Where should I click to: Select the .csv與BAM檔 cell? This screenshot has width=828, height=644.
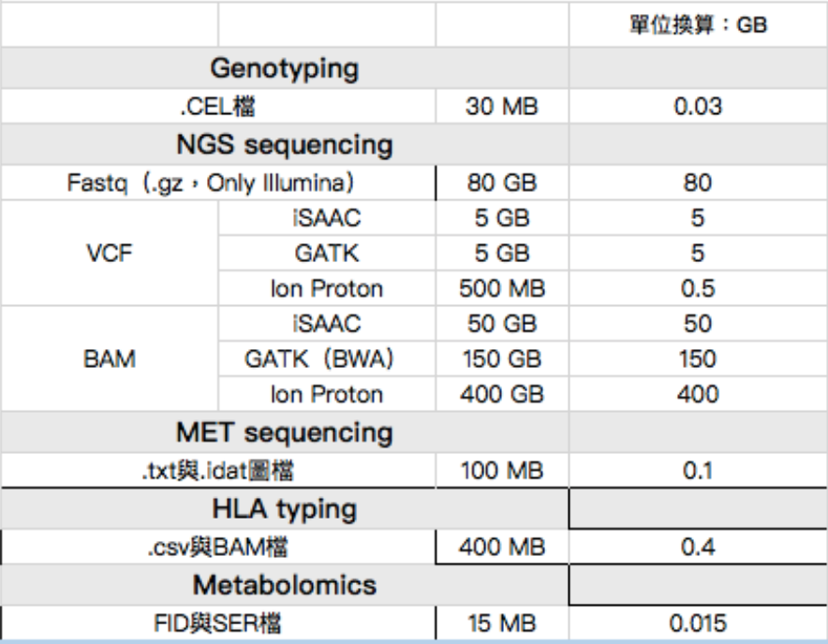pyautogui.click(x=217, y=548)
